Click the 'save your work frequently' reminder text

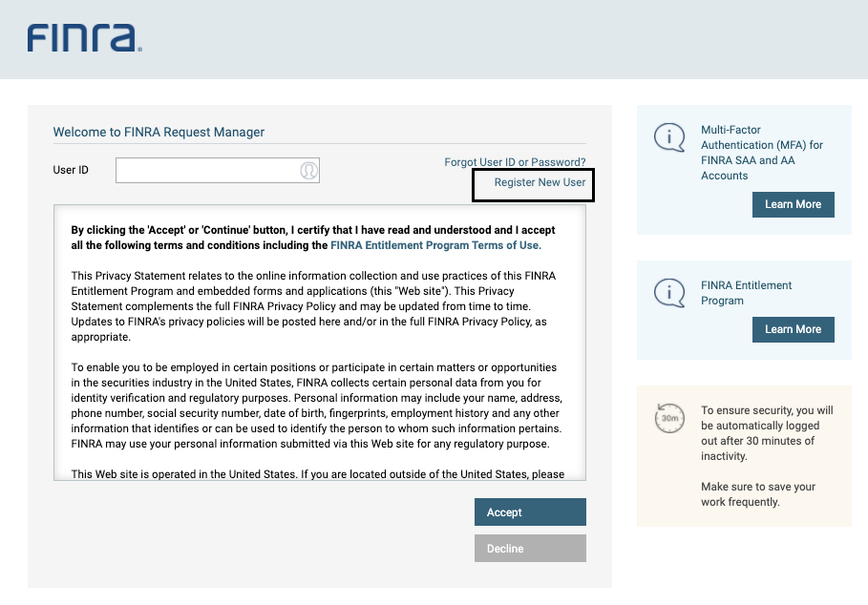click(x=757, y=494)
